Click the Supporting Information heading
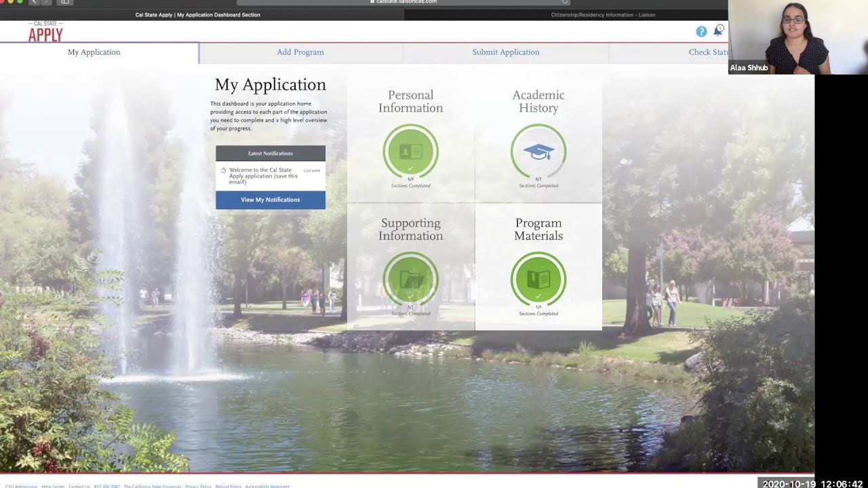Image resolution: width=868 pixels, height=488 pixels. [x=410, y=229]
